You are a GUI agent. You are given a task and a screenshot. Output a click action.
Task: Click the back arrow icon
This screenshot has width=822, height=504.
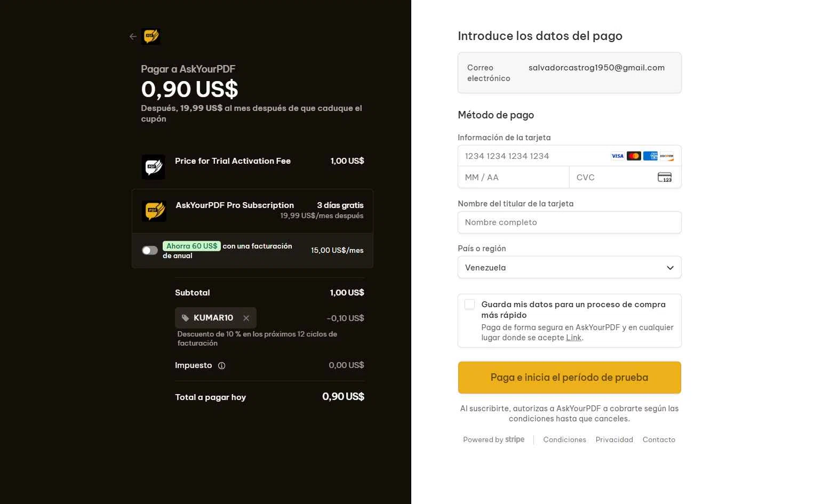133,37
